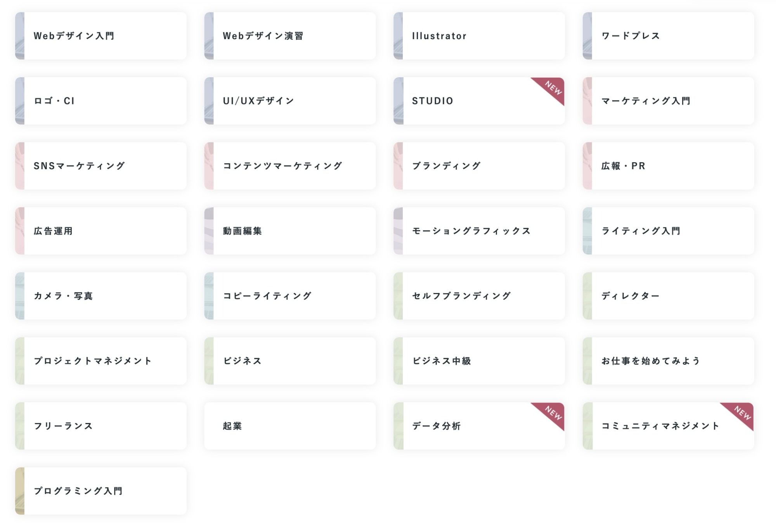This screenshot has width=776, height=532.
Task: Select the Webデザイン演習 card
Action: tap(290, 36)
